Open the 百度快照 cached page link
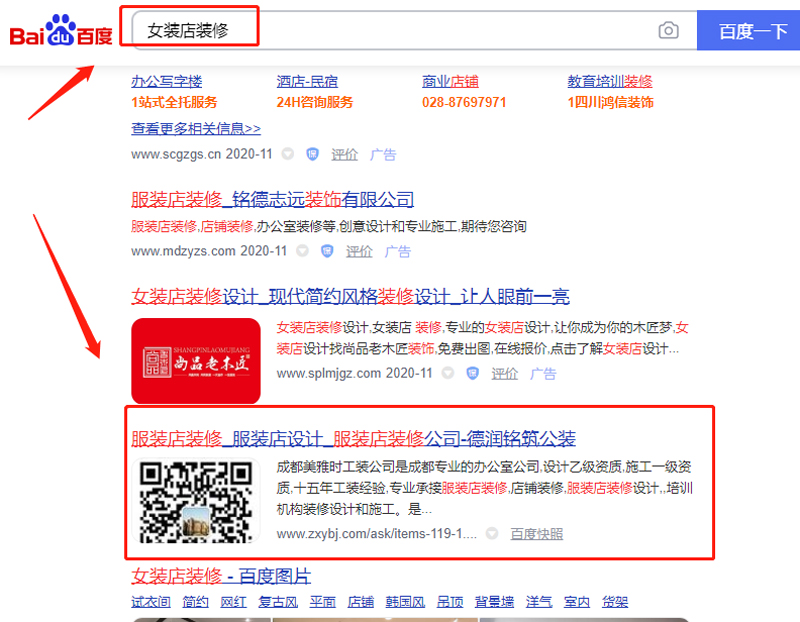 (x=536, y=534)
